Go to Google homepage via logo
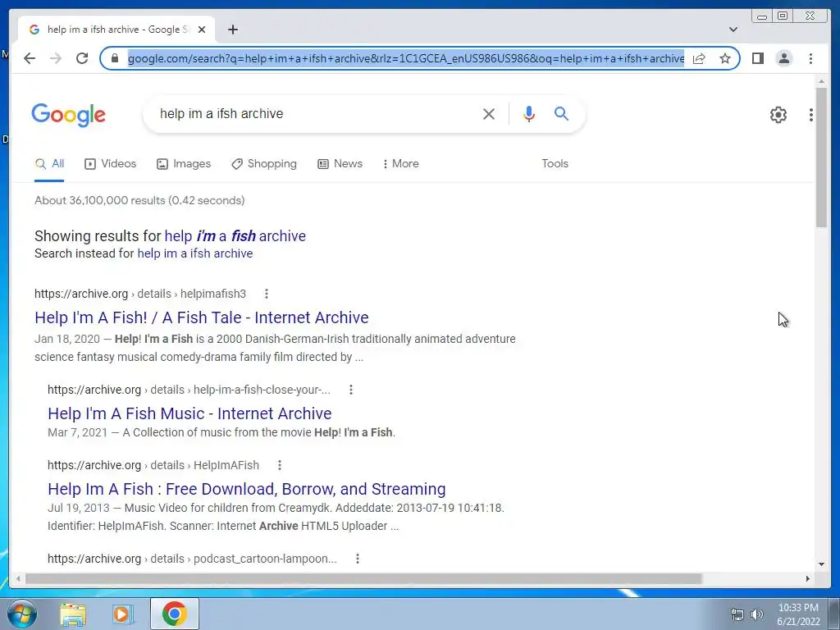The image size is (840, 630). [68, 115]
